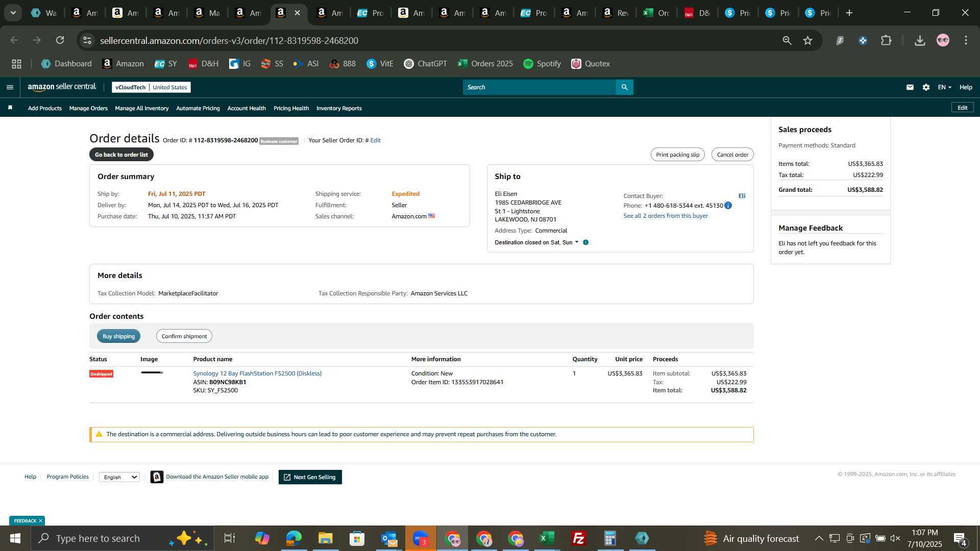Open Manage Orders menu
This screenshot has height=551, width=980.
[x=88, y=108]
